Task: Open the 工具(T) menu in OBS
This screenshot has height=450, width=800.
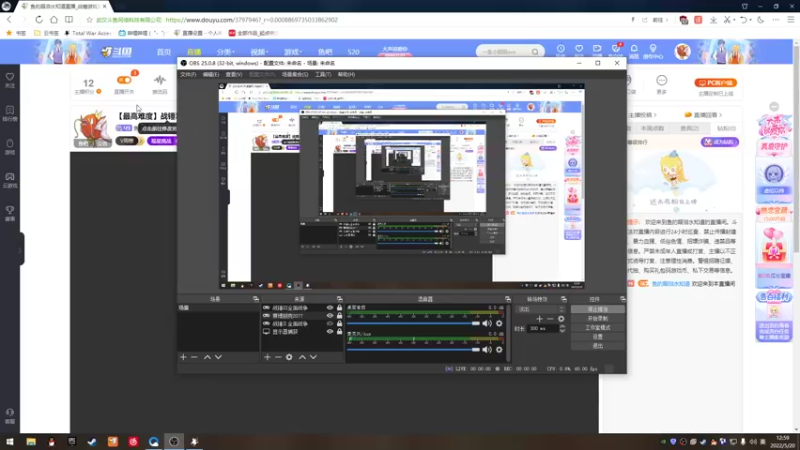Action: 323,74
